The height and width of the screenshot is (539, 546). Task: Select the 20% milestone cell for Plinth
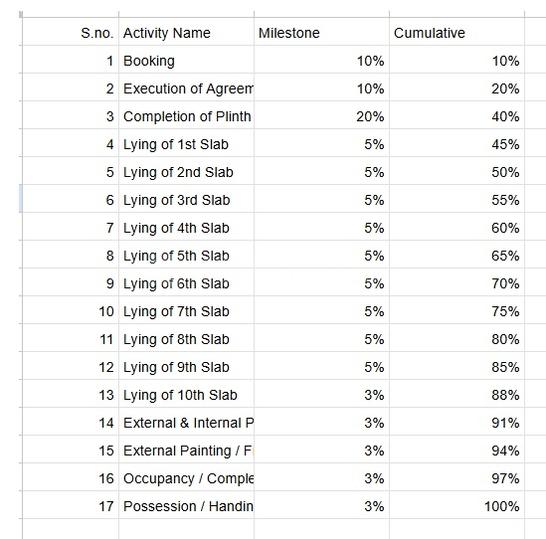(x=322, y=115)
